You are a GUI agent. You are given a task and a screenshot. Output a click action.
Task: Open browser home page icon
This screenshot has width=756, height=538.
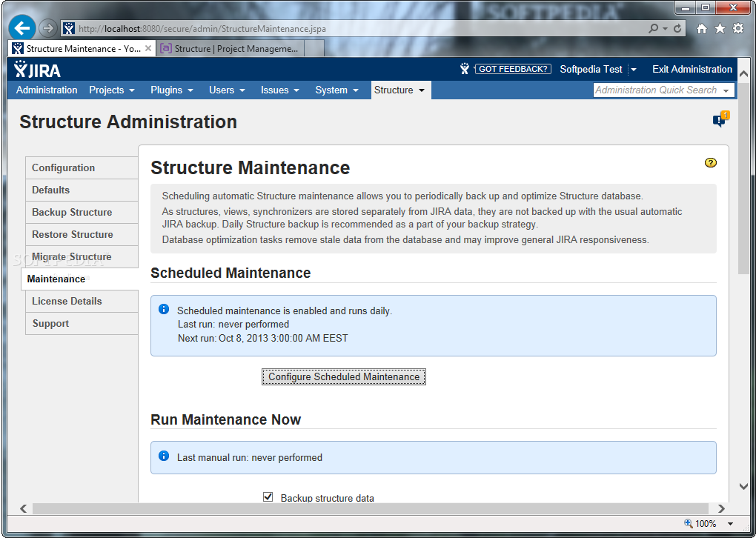point(702,28)
